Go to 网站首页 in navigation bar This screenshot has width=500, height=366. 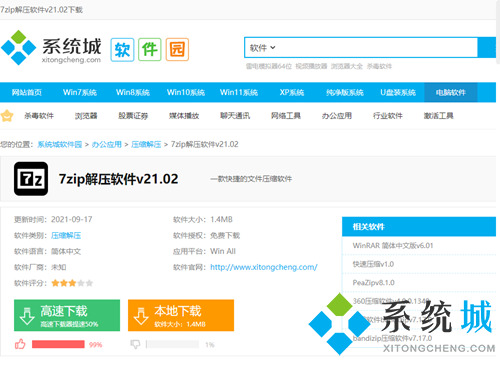coord(27,92)
